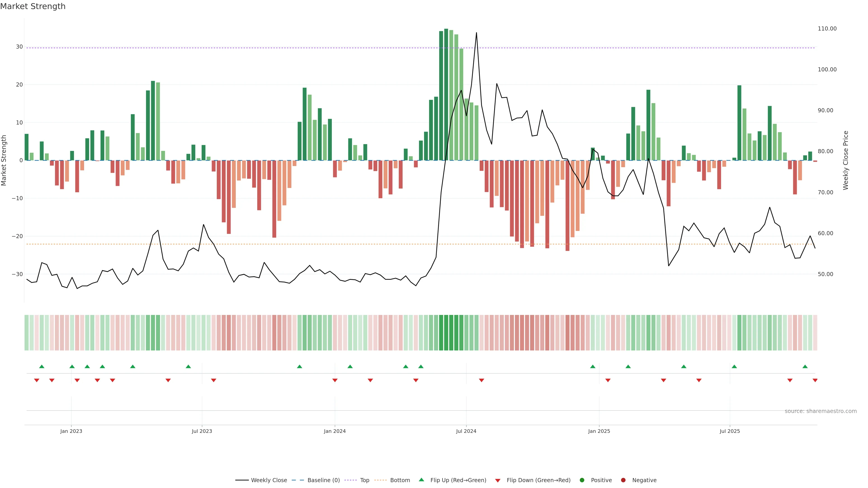This screenshot has width=868, height=488.
Task: Click the source: sharemaestro.com text
Action: pos(821,411)
